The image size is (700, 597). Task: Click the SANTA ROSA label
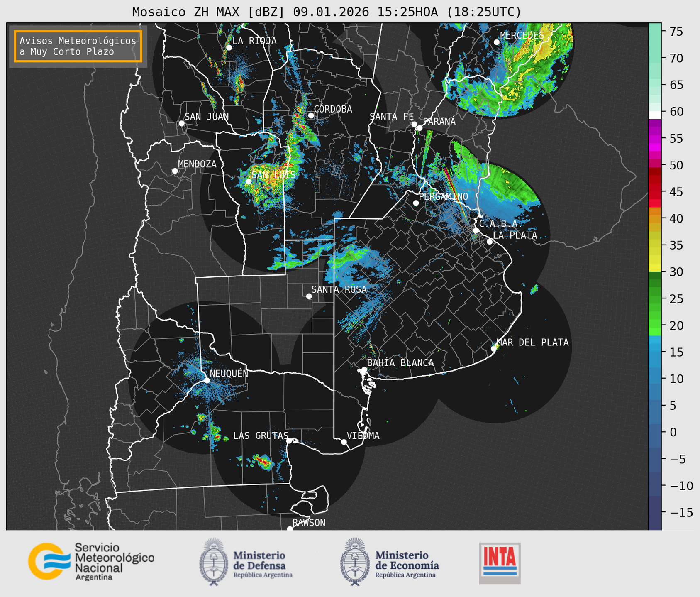coord(339,289)
